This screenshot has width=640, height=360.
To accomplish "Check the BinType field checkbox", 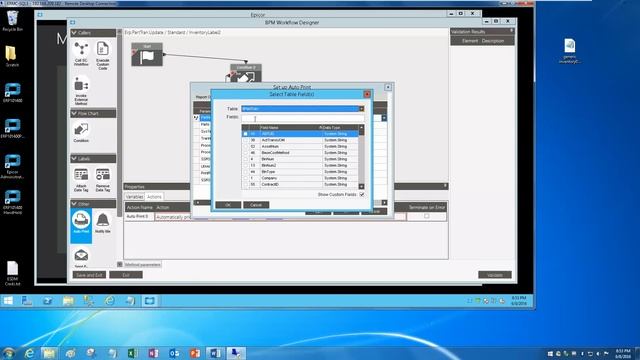I will coord(245,172).
